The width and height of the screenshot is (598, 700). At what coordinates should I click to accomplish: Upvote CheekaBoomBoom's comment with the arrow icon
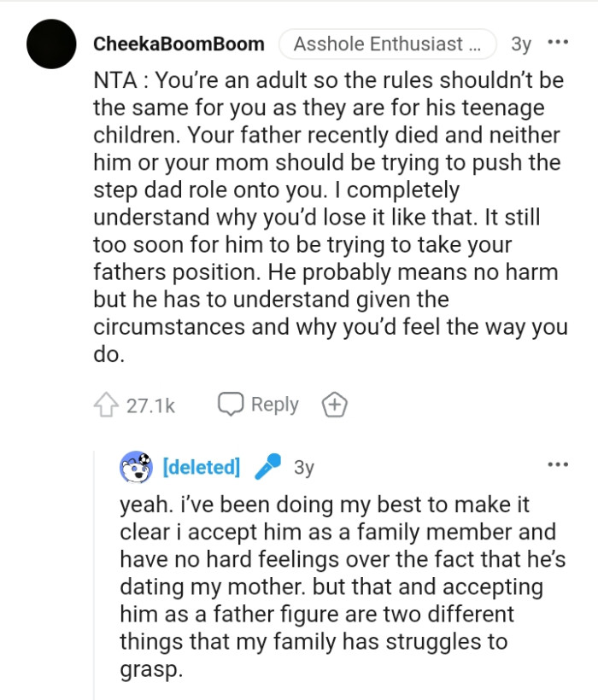pos(107,404)
